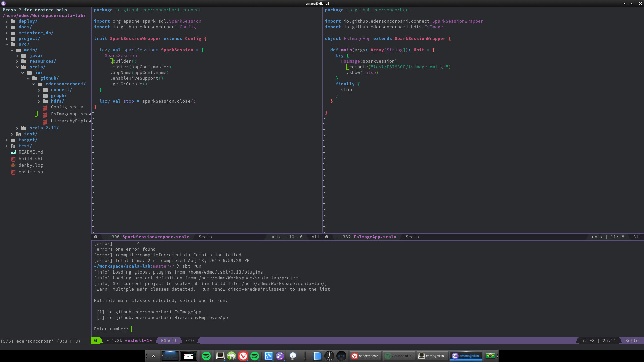Image resolution: width=644 pixels, height=362 pixels.
Task: Click the utf-8 encoding indicator
Action: pyautogui.click(x=588, y=341)
